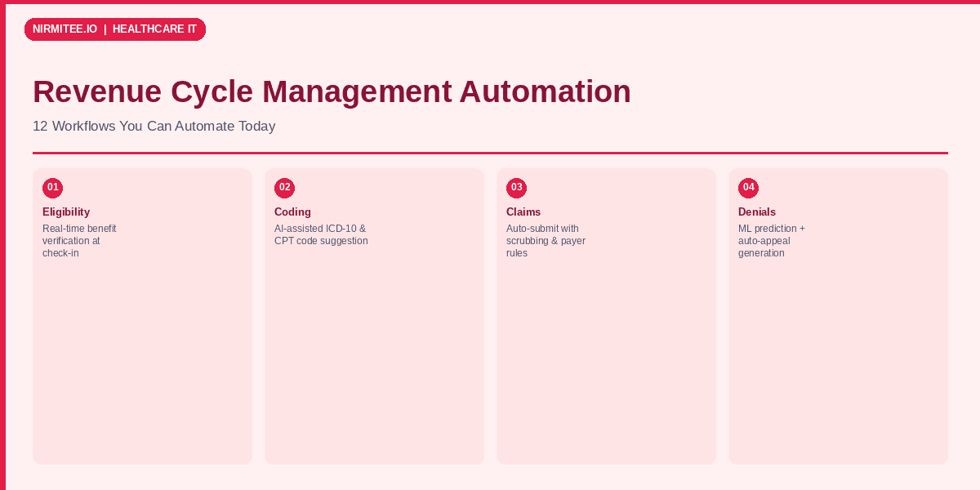Click 'Auto-submit with scrubbing & payer rules' text
This screenshot has height=490, width=980.
[546, 241]
